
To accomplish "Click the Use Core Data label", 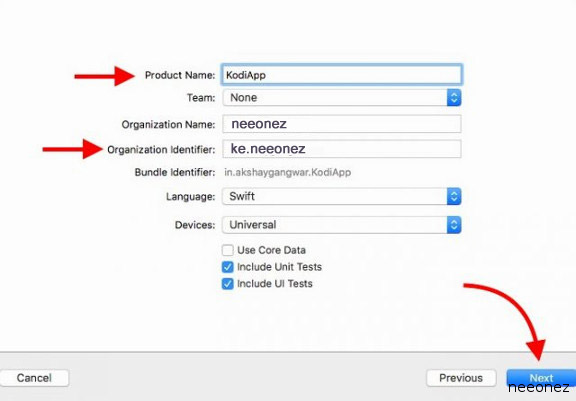I will click(271, 250).
